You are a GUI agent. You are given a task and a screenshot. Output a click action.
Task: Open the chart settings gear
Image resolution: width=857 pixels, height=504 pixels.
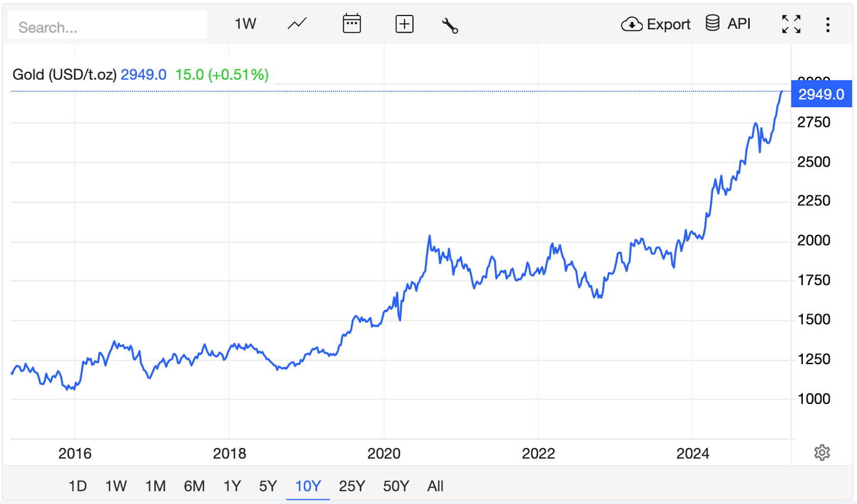[x=822, y=453]
